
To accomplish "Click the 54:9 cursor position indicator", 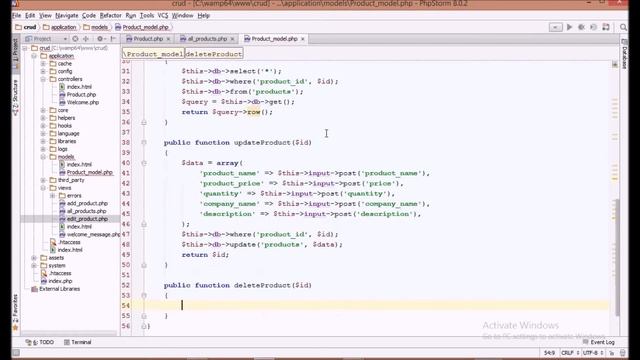I will click(549, 353).
